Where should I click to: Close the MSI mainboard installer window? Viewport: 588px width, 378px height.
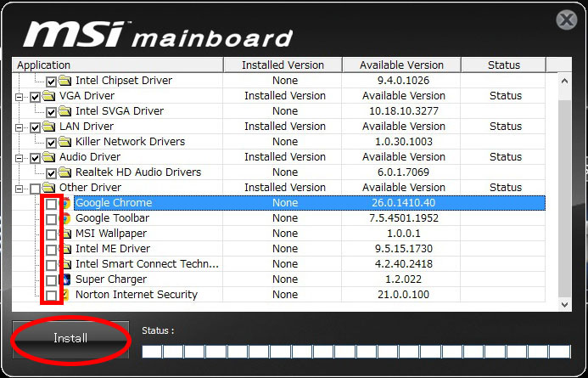point(567,20)
